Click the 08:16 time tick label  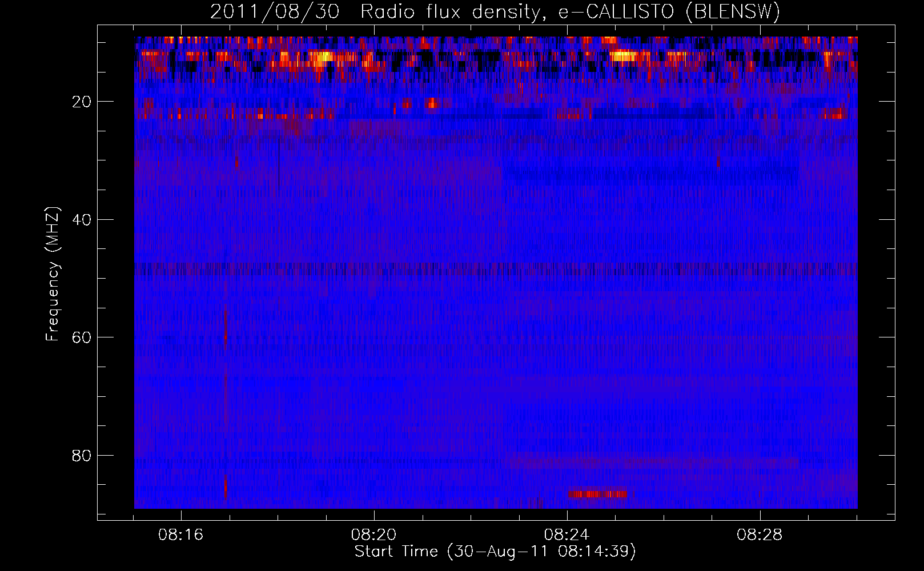point(181,535)
